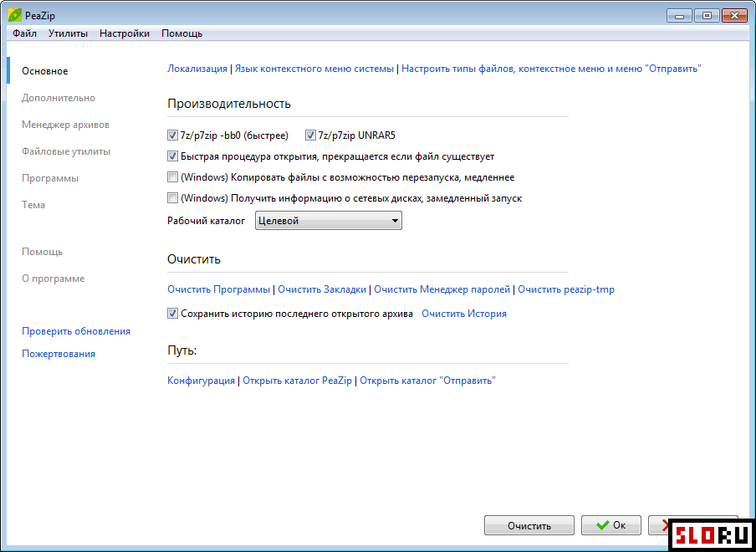Toggle 7z/p7zip UNRAR5 checkbox
The width and height of the screenshot is (756, 552).
pos(310,136)
